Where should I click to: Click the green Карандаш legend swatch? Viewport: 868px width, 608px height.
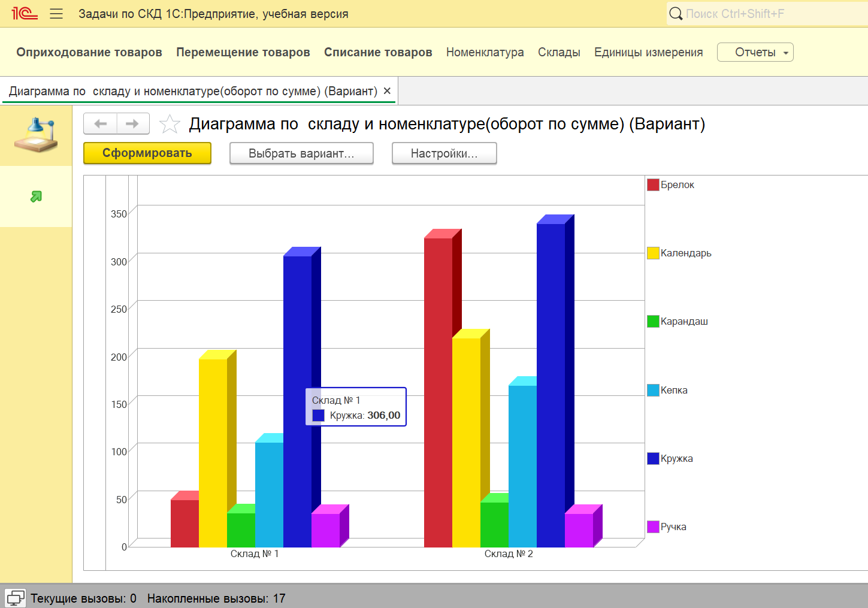pos(653,321)
